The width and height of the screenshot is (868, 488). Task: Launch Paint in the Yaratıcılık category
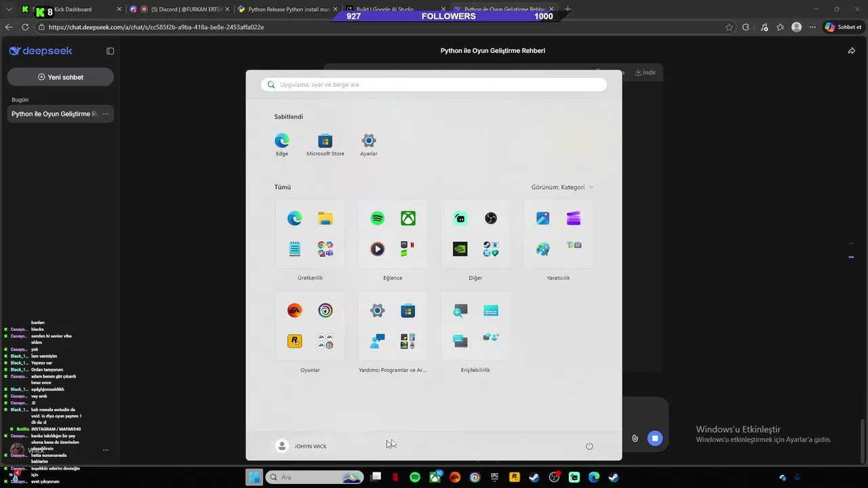pos(543,249)
